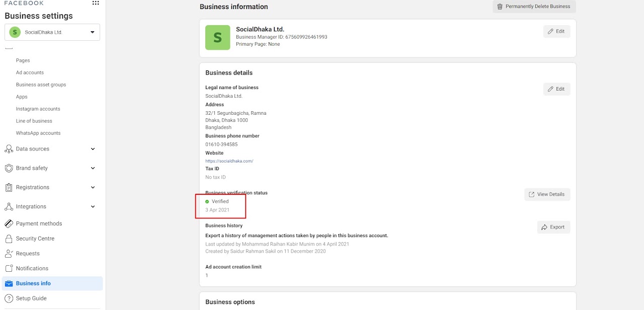Click the '3 Apr 2021' verification date
Image resolution: width=644 pixels, height=310 pixels.
point(217,210)
